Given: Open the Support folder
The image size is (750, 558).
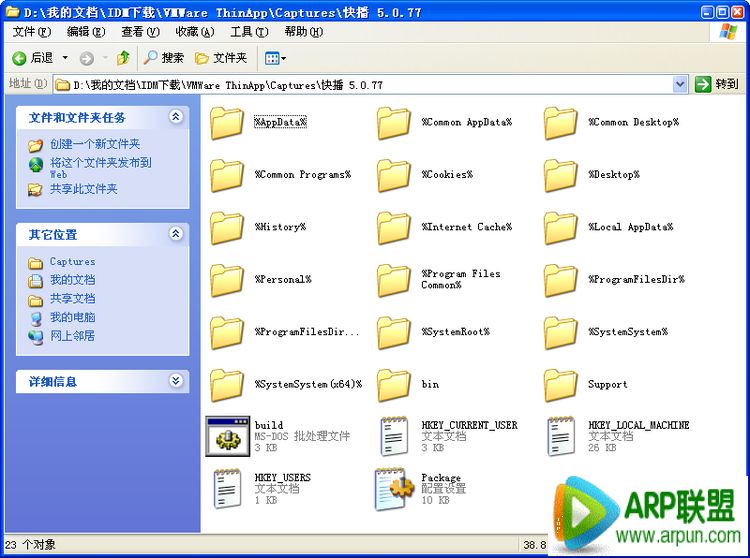Looking at the screenshot, I should coord(561,384).
